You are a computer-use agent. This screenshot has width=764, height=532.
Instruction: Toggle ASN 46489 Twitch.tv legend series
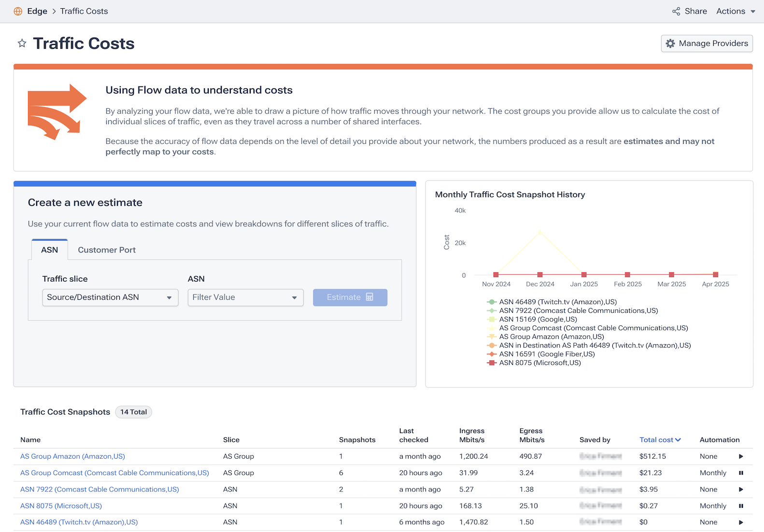pos(552,302)
